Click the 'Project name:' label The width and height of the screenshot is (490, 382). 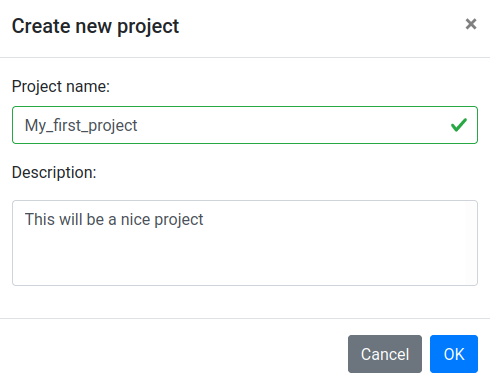pos(61,87)
